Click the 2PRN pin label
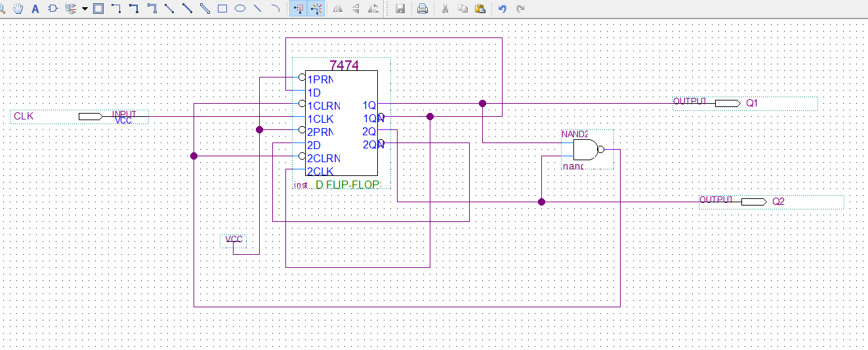 coord(320,132)
